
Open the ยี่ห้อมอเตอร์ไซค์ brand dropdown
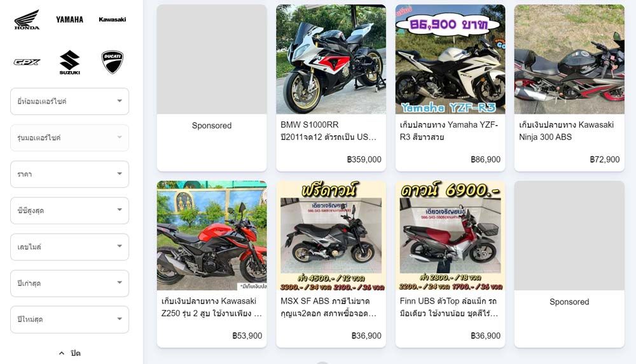(x=70, y=102)
